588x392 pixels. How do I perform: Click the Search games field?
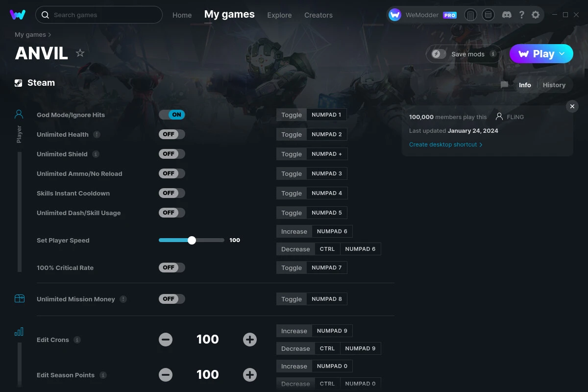[99, 15]
